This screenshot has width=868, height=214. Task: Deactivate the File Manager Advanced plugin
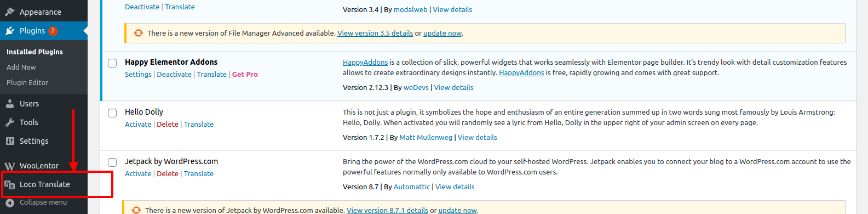coord(142,7)
